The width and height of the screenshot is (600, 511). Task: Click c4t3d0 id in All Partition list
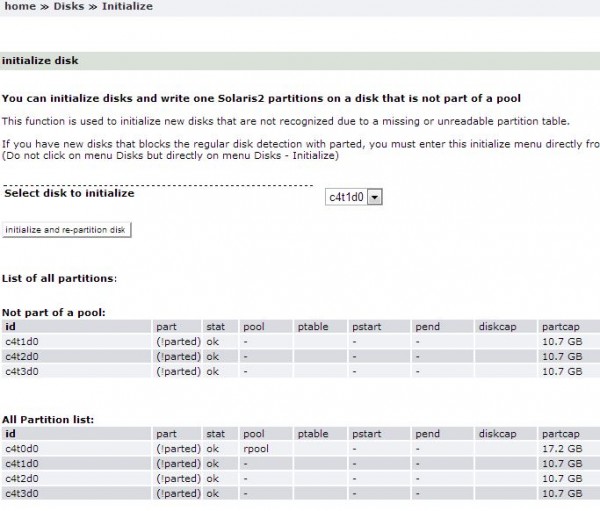click(x=22, y=493)
